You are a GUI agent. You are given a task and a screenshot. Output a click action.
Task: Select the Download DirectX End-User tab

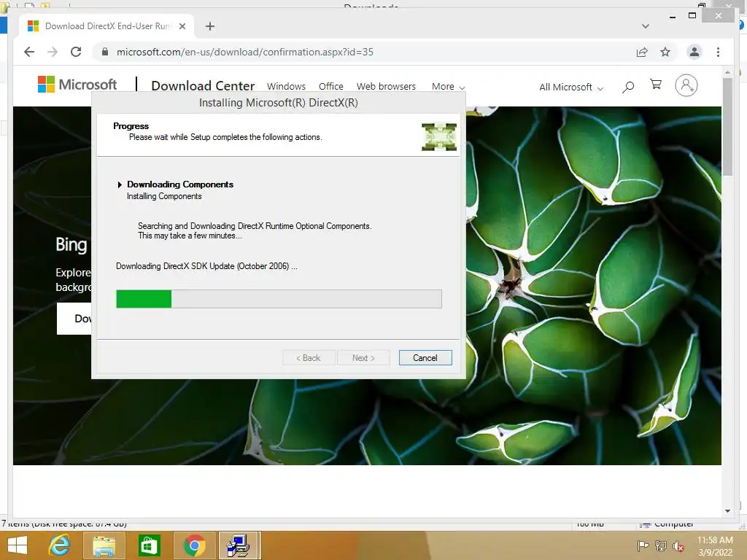tap(107, 26)
